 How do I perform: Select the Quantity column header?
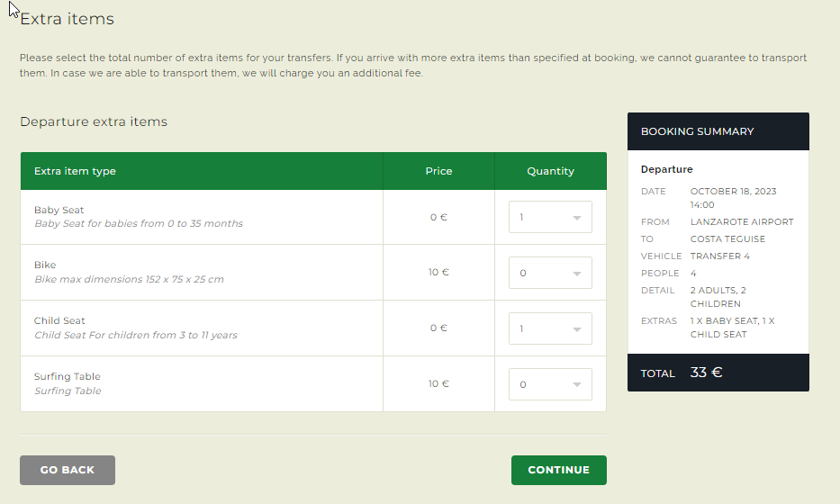(550, 171)
